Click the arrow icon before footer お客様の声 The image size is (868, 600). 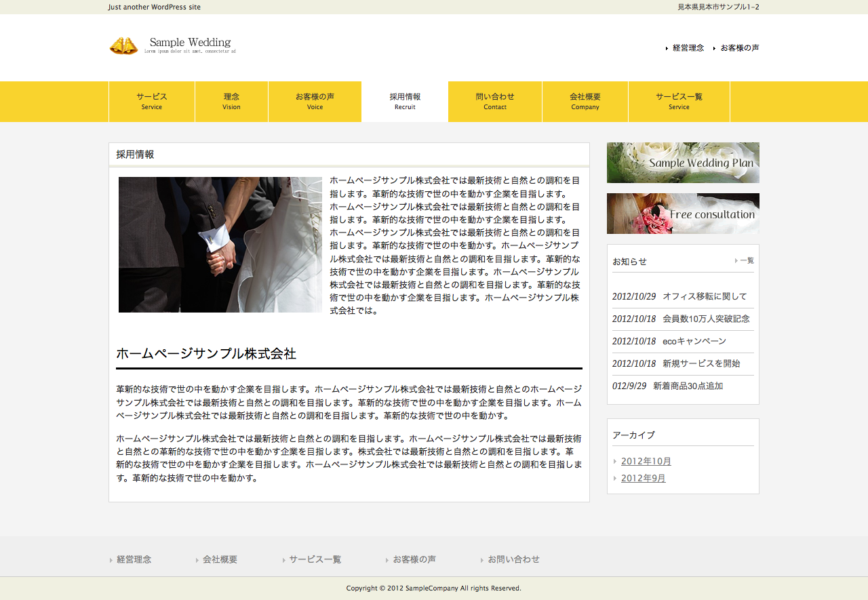click(x=387, y=560)
